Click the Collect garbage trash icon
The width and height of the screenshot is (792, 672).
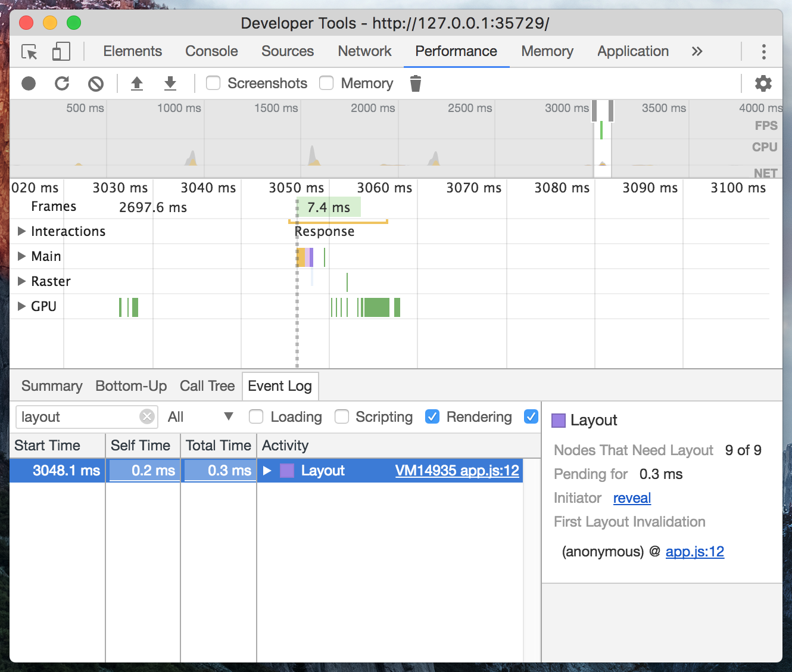click(x=416, y=84)
